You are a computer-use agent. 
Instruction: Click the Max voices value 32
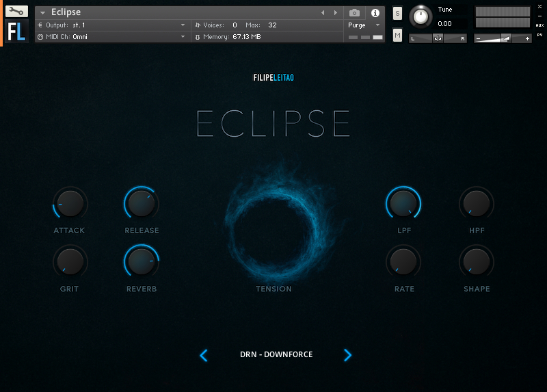click(x=272, y=25)
